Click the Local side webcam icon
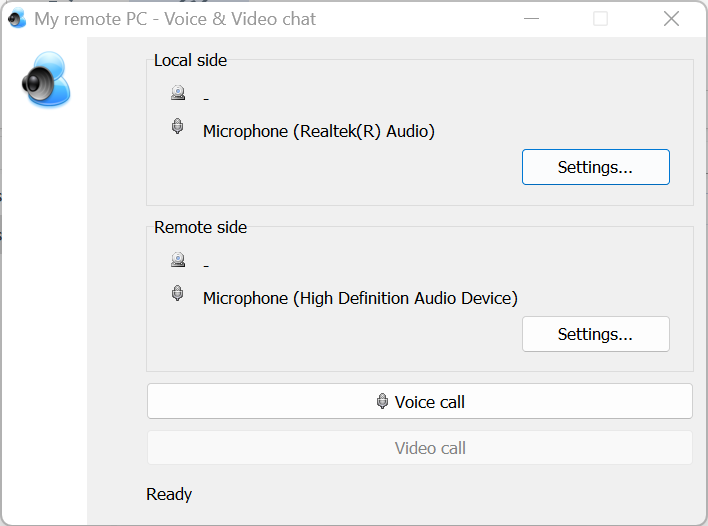This screenshot has height=526, width=708. click(178, 93)
